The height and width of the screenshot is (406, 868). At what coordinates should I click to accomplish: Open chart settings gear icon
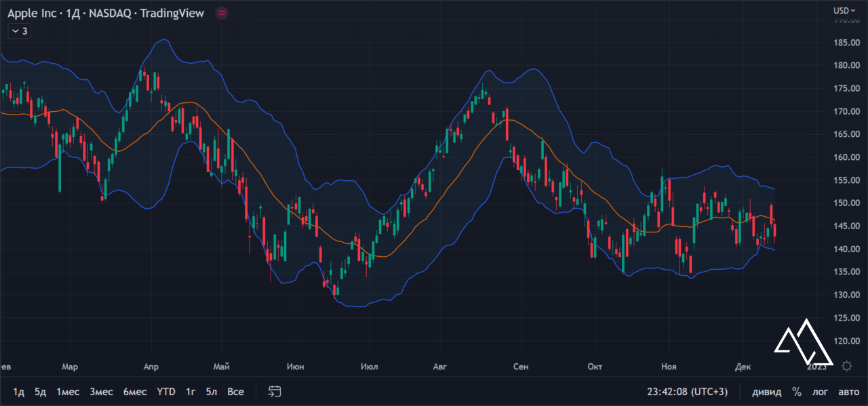[846, 366]
